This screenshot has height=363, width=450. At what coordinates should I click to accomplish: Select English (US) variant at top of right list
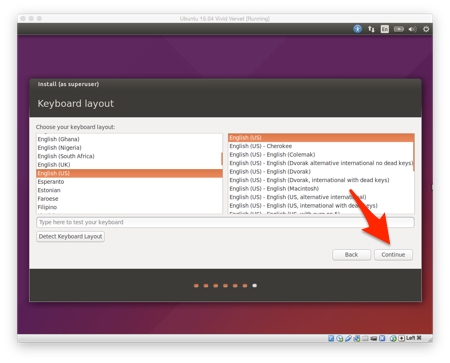[321, 138]
